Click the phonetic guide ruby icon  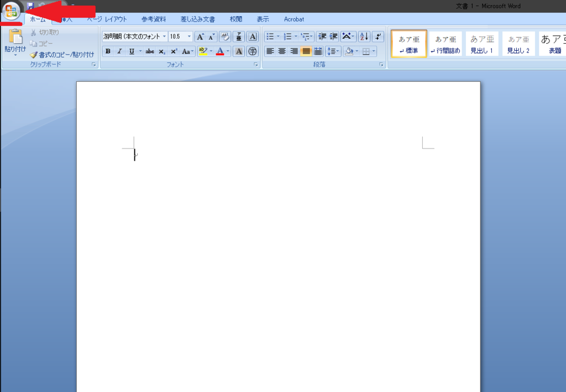[239, 37]
